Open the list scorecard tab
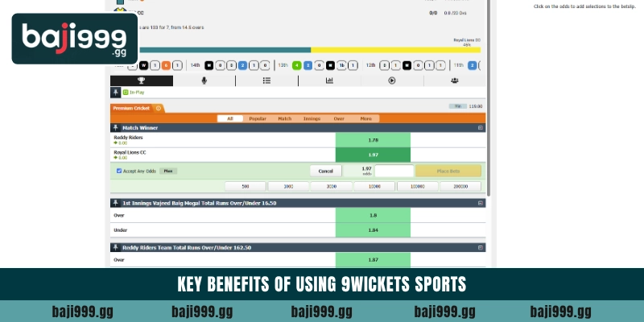This screenshot has height=322, width=644. click(266, 80)
